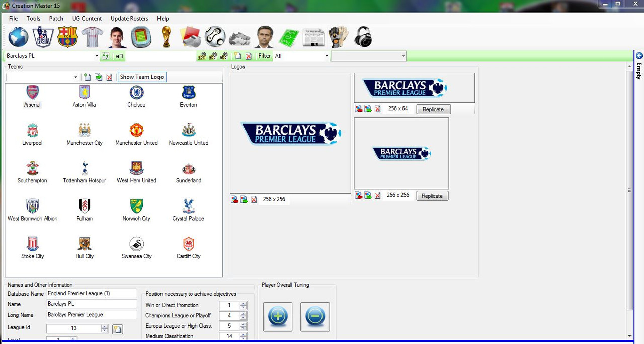
Task: Click the import team green arrow icon in Teams panel
Action: click(x=98, y=77)
